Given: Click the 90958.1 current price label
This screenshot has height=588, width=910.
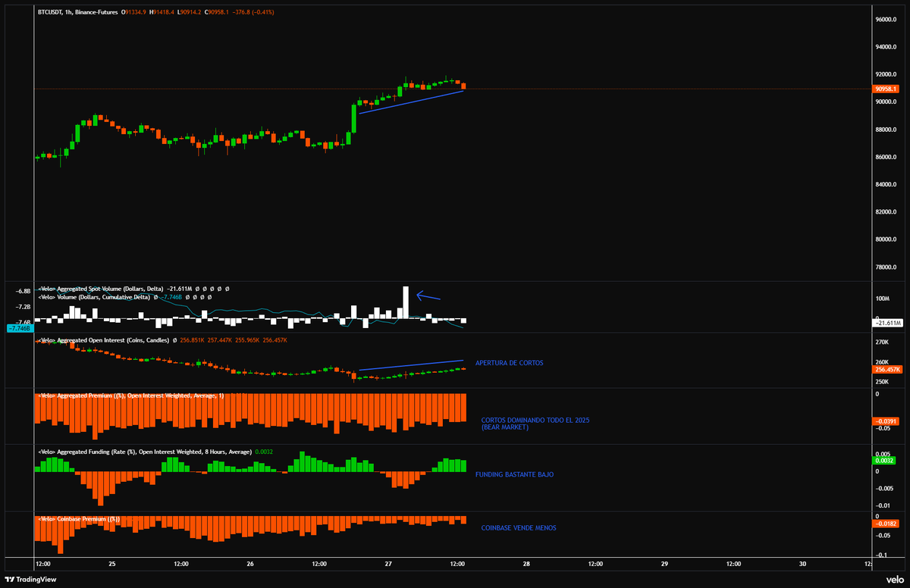Looking at the screenshot, I should coord(886,89).
